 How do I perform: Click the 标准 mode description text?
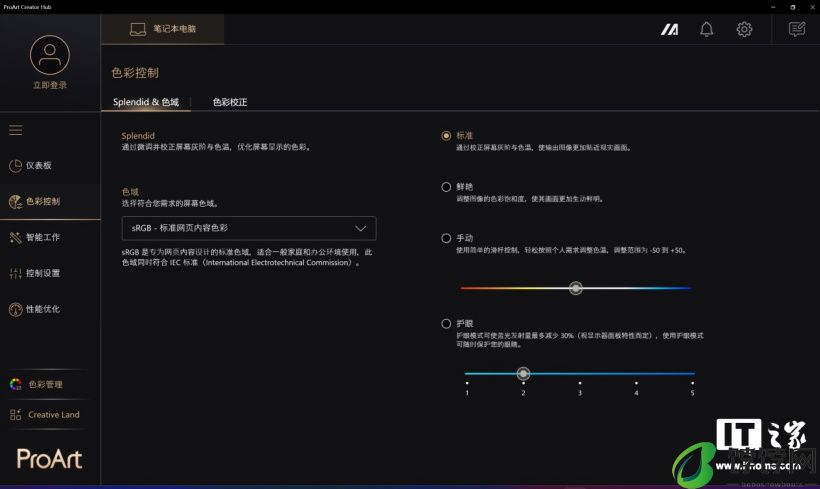(544, 147)
